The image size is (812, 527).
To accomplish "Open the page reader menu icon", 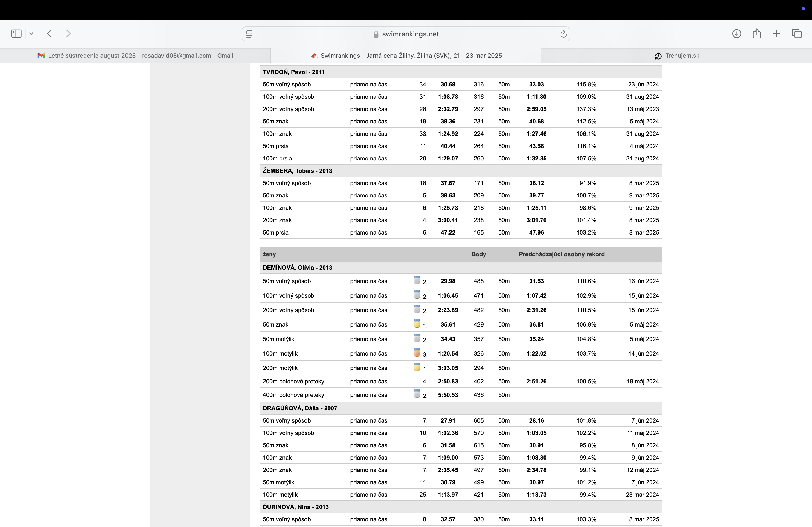I will pyautogui.click(x=249, y=34).
